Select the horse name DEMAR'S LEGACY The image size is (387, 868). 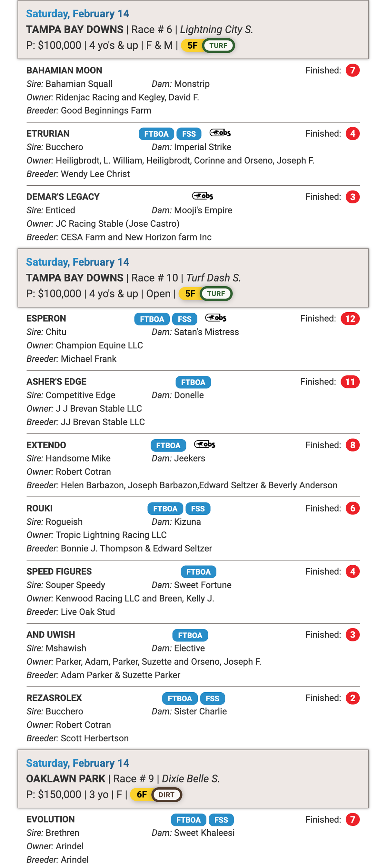pos(63,197)
